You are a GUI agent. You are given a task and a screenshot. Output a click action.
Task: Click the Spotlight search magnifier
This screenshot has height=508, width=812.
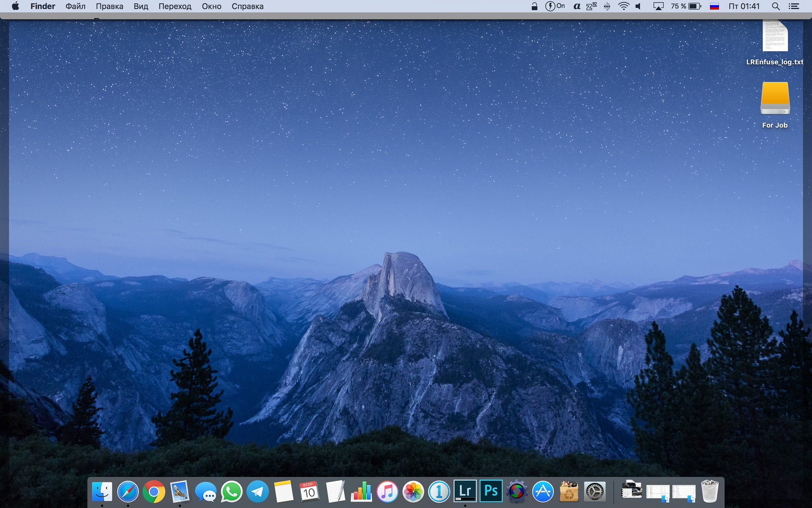776,6
